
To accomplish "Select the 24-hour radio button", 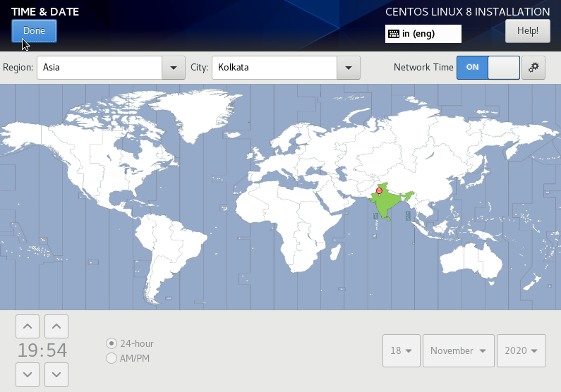I will click(111, 343).
